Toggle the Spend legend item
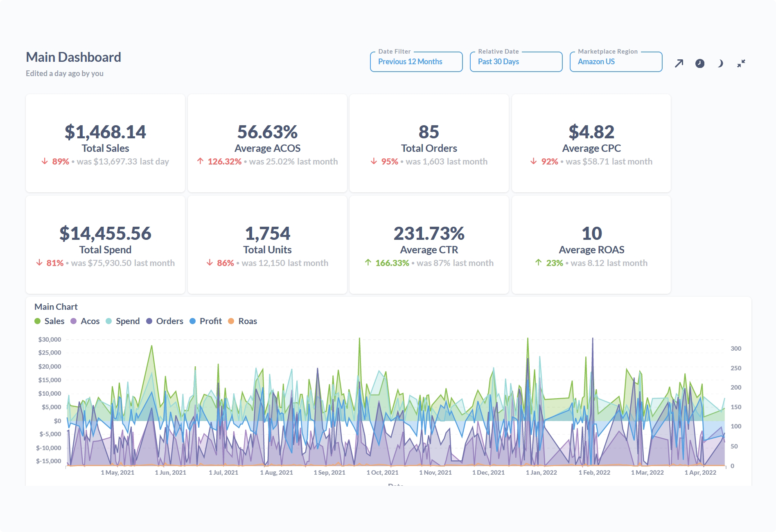 click(x=123, y=321)
